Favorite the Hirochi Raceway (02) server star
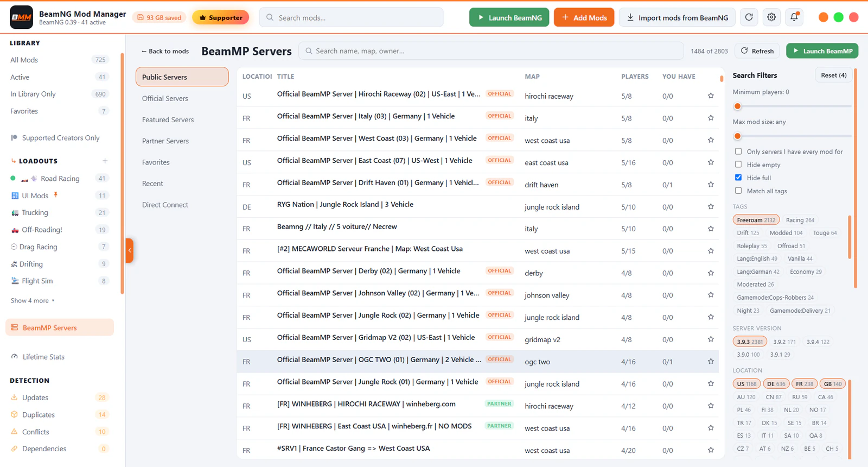Screen dimensions: 868x467 [711, 96]
